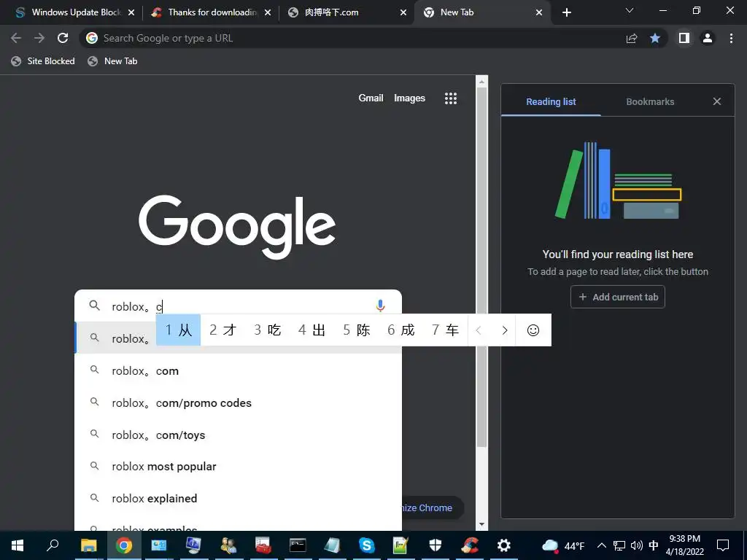This screenshot has height=560, width=747.
Task: Show hidden system tray icons
Action: point(602,545)
